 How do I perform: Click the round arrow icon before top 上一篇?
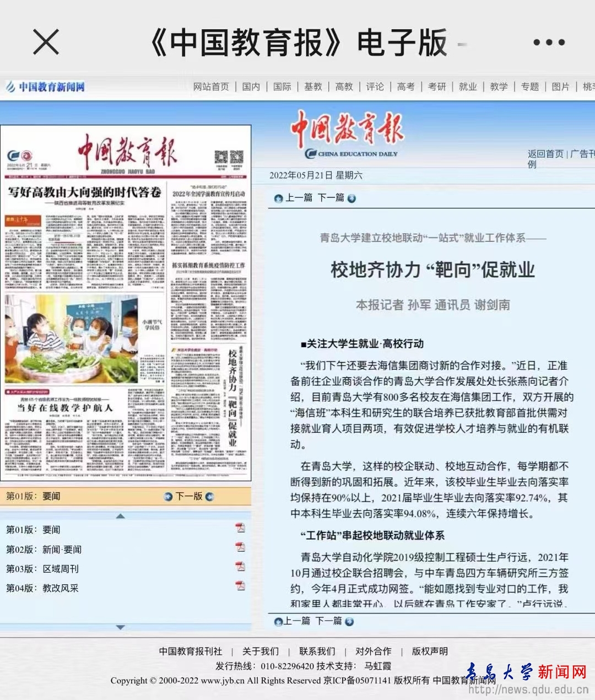(x=278, y=198)
